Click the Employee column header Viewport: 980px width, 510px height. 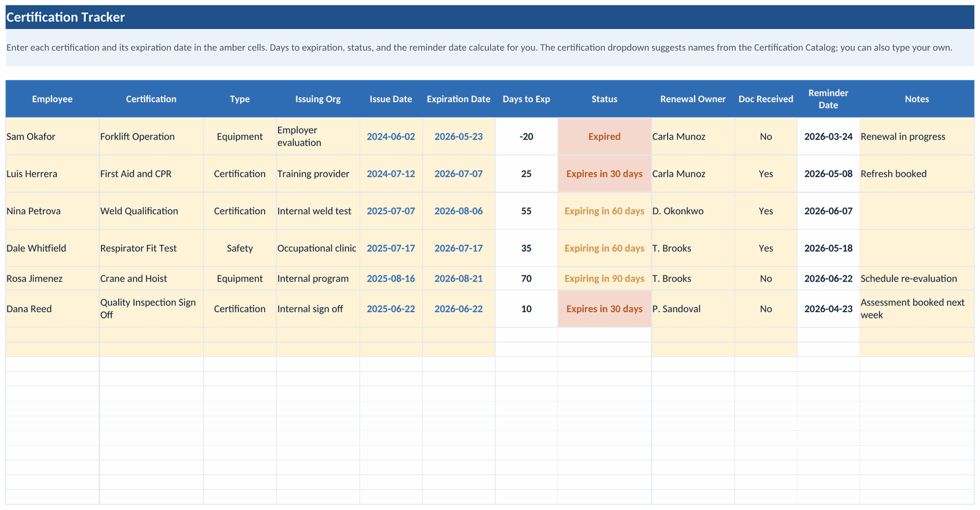click(x=52, y=99)
